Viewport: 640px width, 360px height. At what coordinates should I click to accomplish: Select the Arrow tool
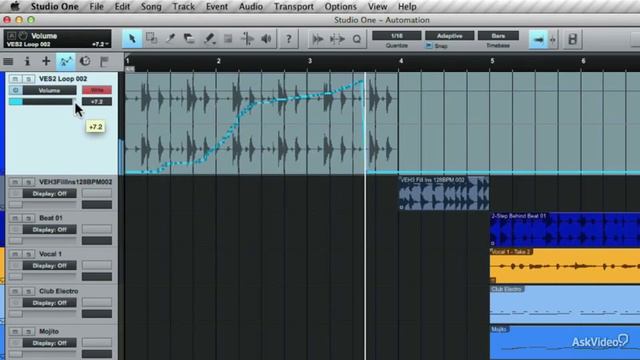pos(132,39)
